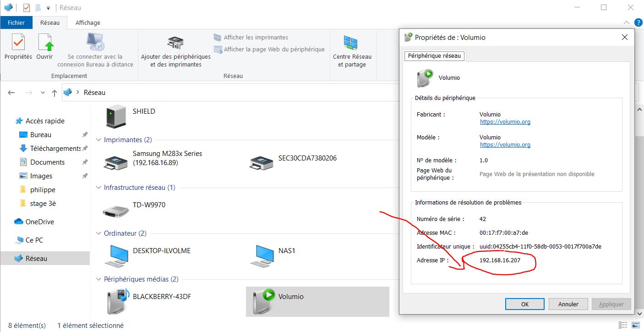Image resolution: width=644 pixels, height=332 pixels.
Task: Click the IP address 192.168.16.207
Action: 500,260
